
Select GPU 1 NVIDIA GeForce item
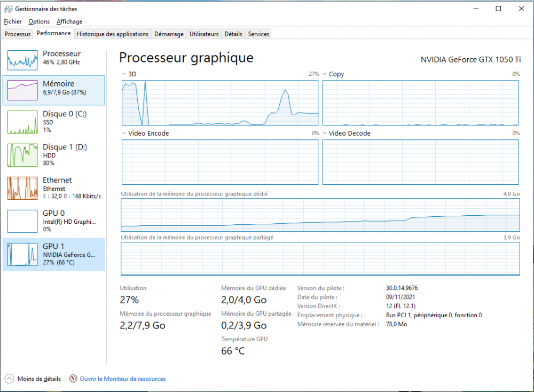tap(53, 254)
